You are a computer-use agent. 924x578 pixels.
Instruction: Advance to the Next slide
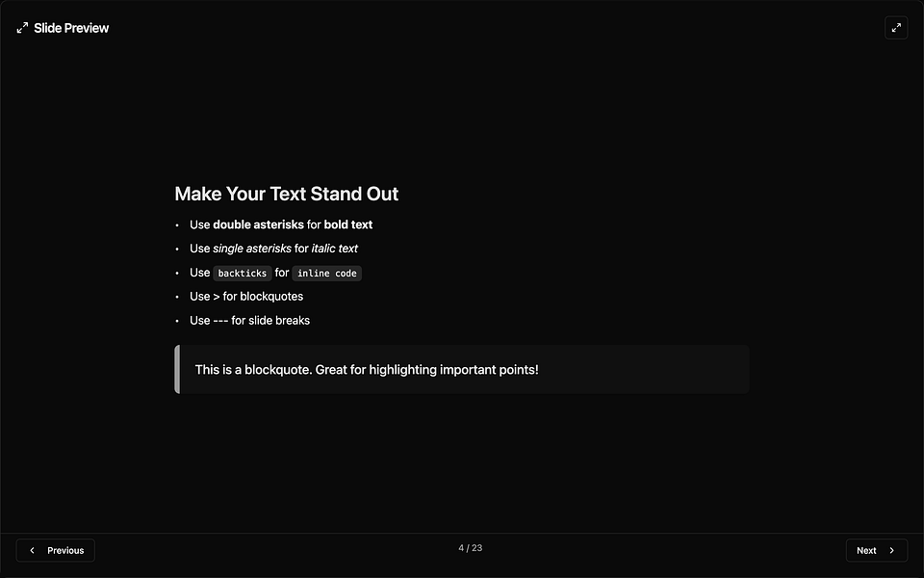coord(876,550)
